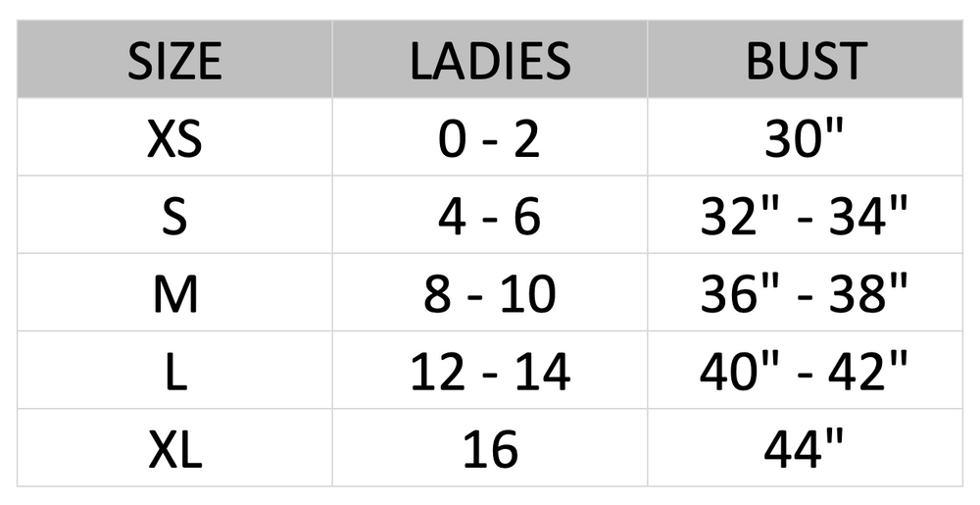Select the M size cell
The width and height of the screenshot is (980, 505).
click(x=174, y=294)
